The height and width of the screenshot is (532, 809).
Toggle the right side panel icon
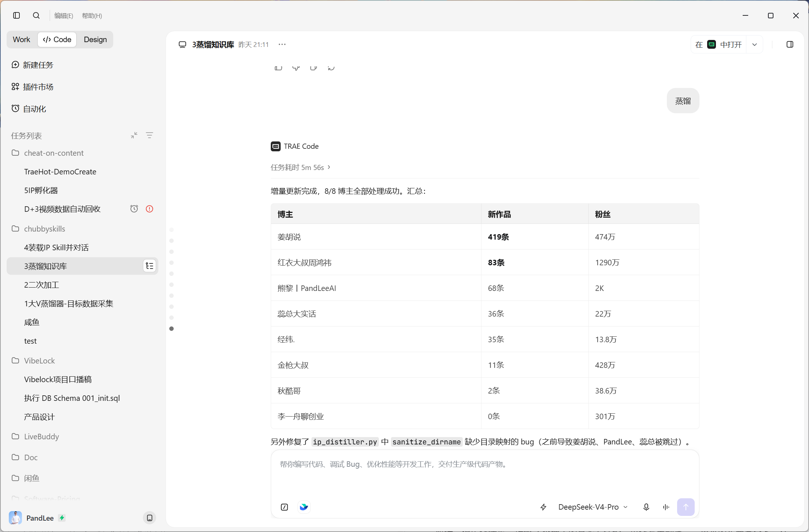(x=790, y=44)
